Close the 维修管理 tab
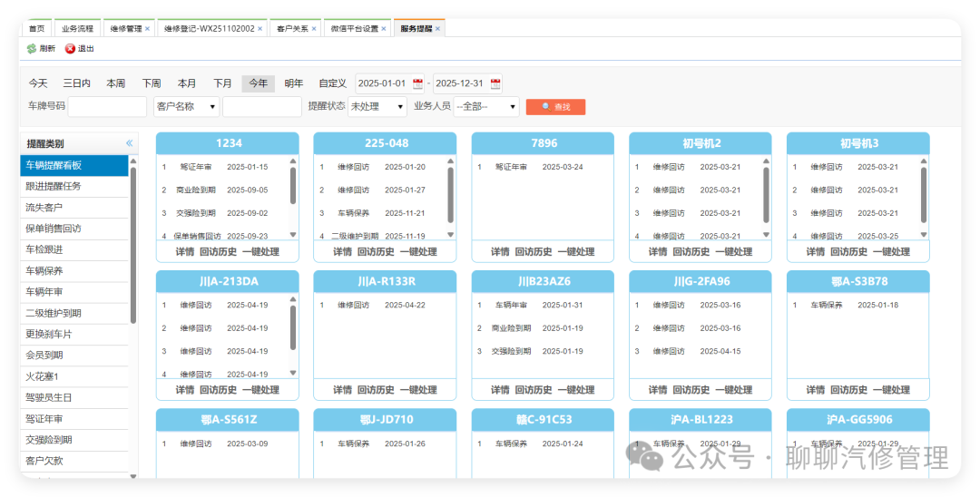 pos(147,29)
